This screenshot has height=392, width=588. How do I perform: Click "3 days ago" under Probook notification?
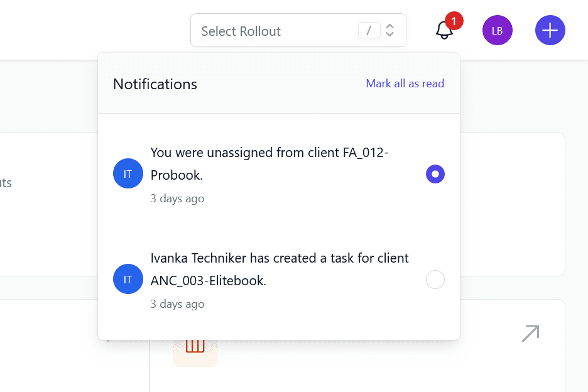click(177, 199)
